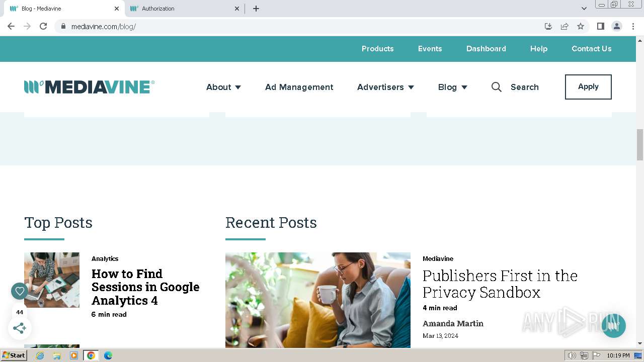This screenshot has width=644, height=362.
Task: Click author name Amanda Martin
Action: click(453, 323)
